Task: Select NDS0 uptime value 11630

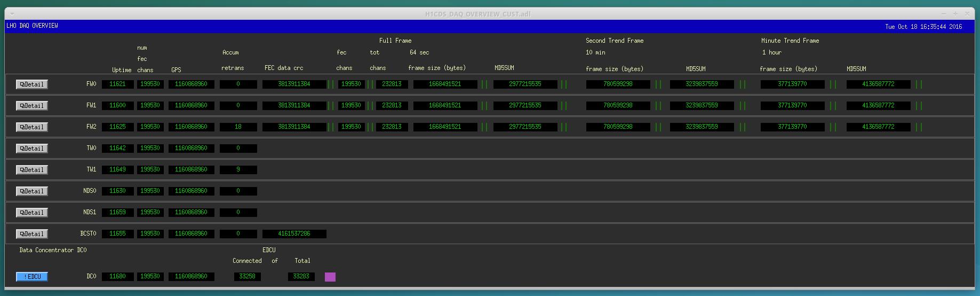Action: tap(118, 191)
